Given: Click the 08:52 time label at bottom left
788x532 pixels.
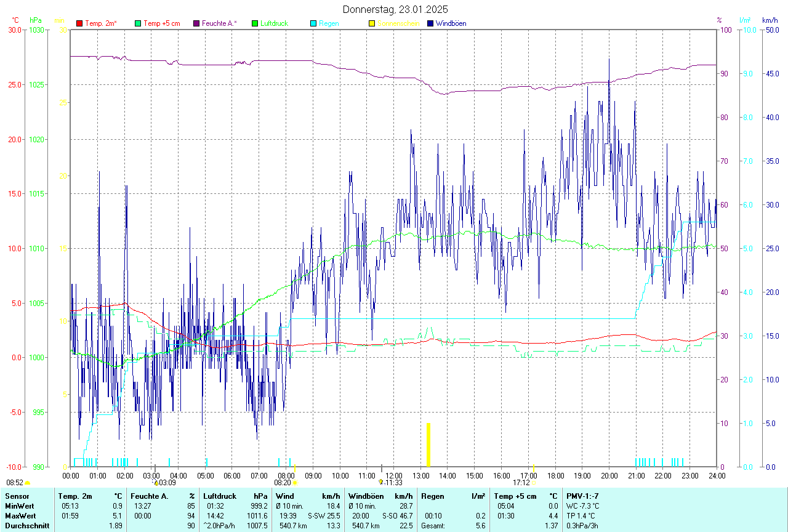Looking at the screenshot, I should click(x=15, y=483).
